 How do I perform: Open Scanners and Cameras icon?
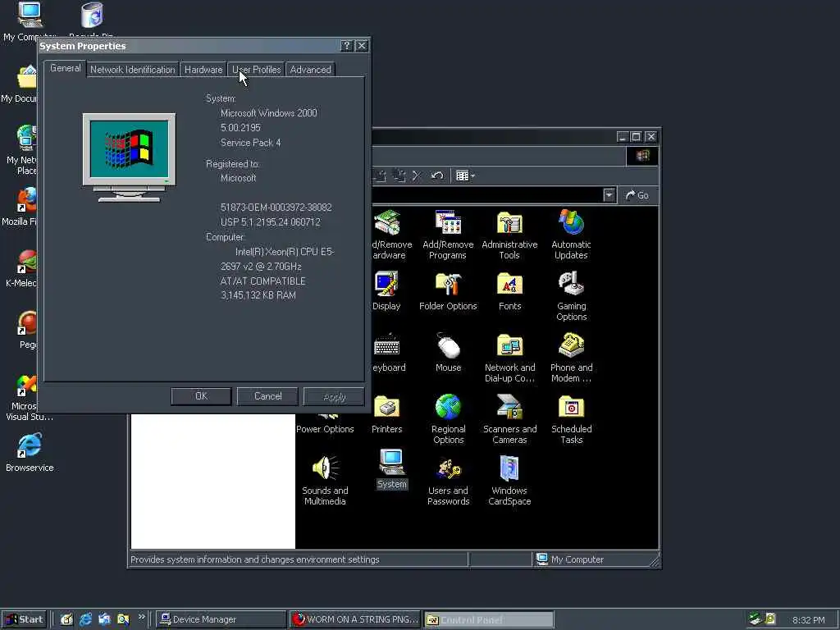coord(509,419)
